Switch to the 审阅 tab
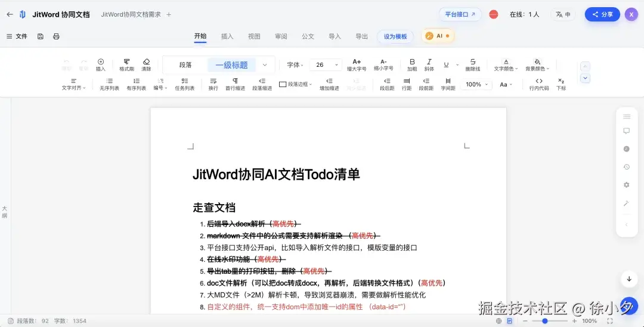 (x=281, y=36)
